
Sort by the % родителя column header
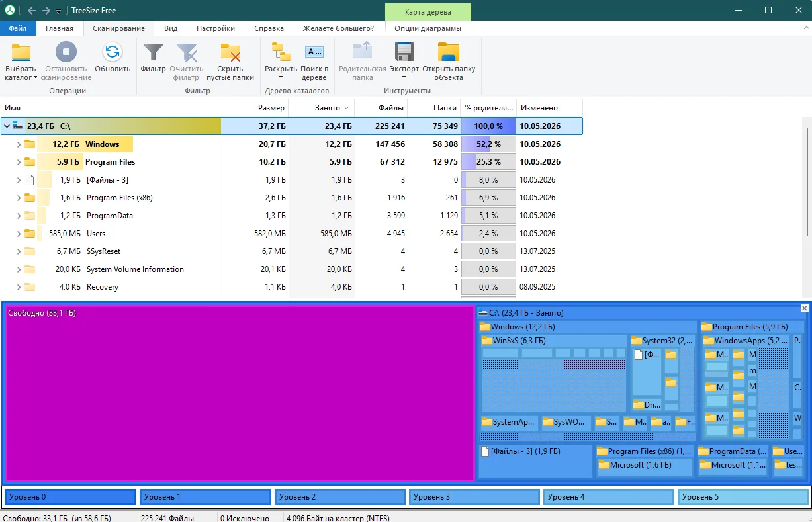488,107
